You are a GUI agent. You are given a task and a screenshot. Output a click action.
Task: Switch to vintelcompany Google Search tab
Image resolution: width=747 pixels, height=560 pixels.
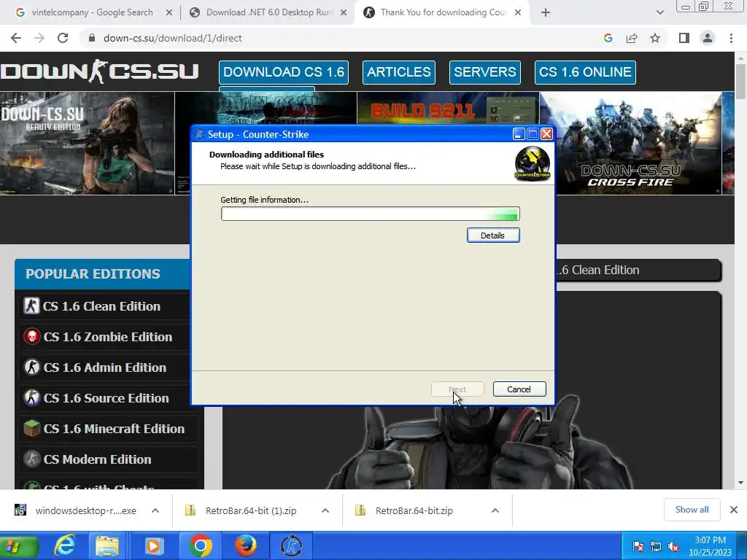(92, 12)
